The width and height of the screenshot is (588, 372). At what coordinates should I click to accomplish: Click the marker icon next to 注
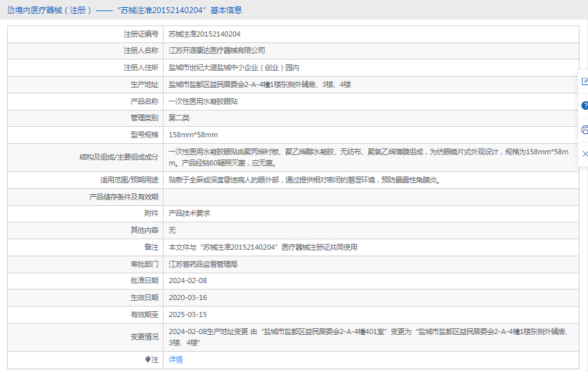[148, 360]
